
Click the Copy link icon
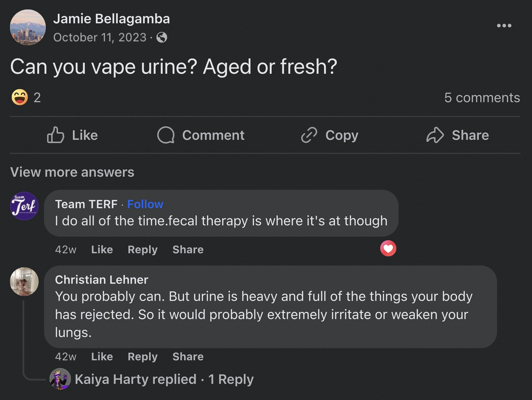point(309,135)
